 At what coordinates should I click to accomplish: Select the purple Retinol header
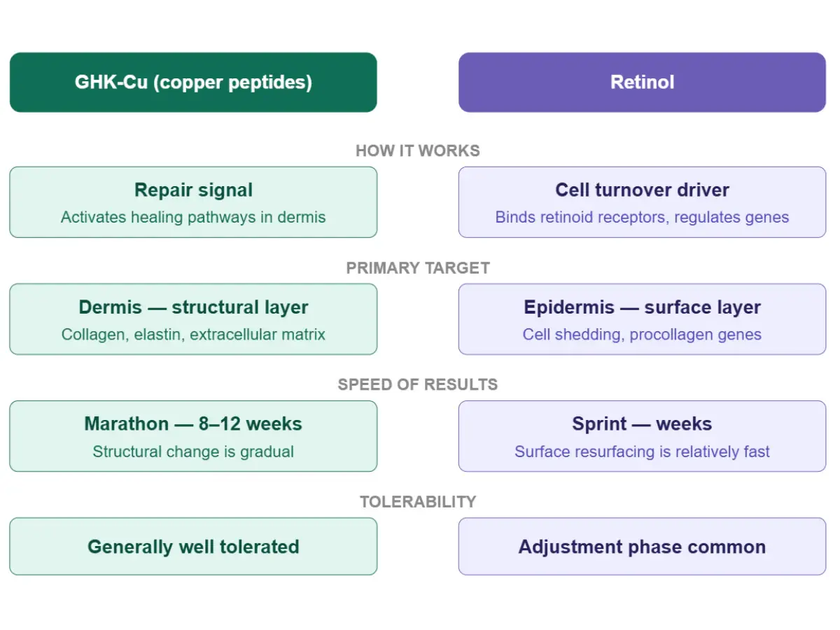(642, 83)
